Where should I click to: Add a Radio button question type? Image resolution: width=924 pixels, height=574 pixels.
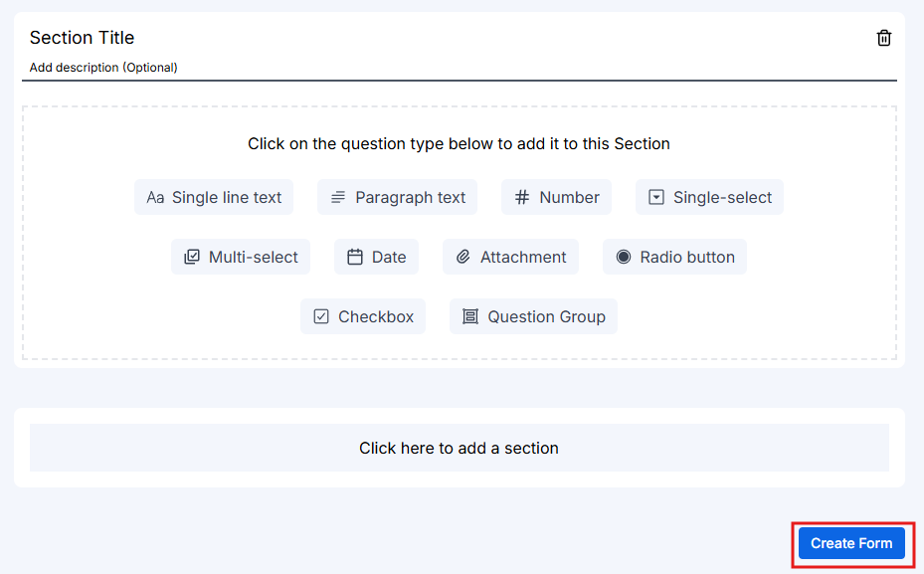coord(674,257)
